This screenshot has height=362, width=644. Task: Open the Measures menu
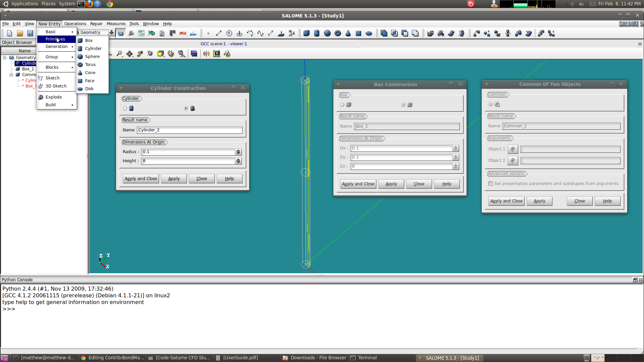pos(116,24)
